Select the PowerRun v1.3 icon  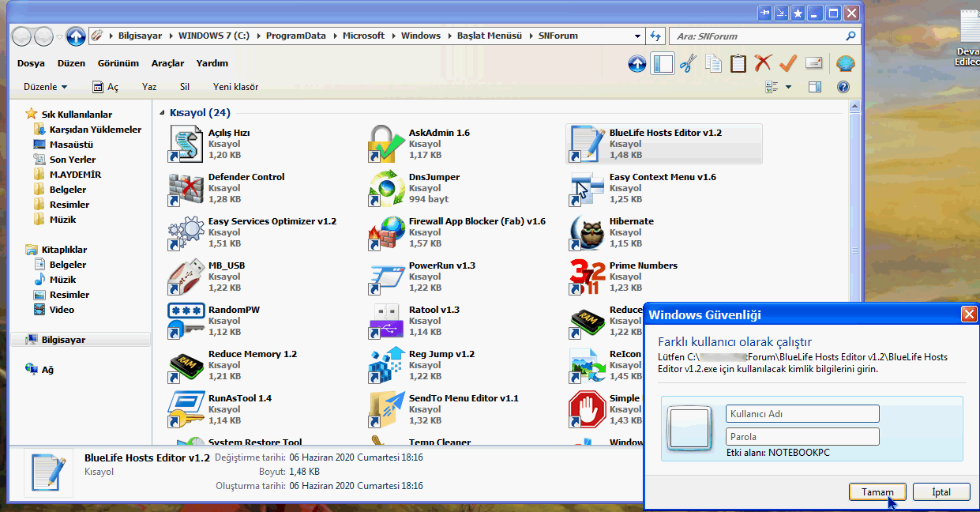pos(387,277)
